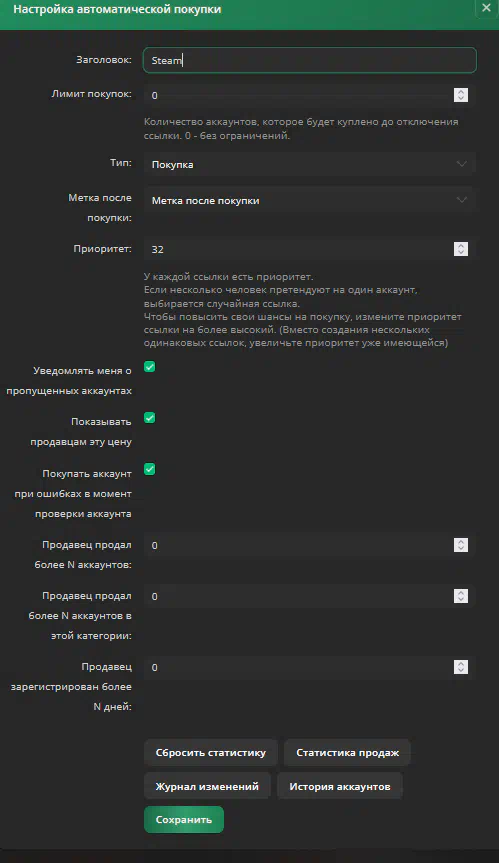
Task: Click the stepper for sold accounts in this category
Action: [x=461, y=596]
